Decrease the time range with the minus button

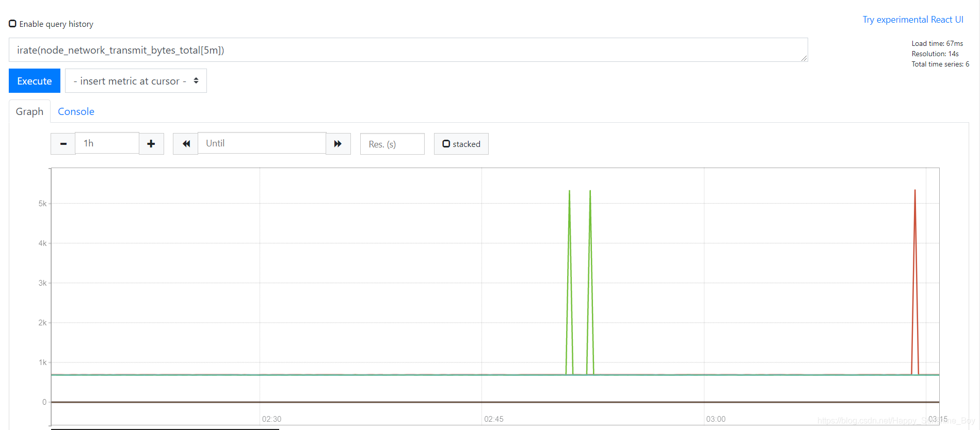63,144
